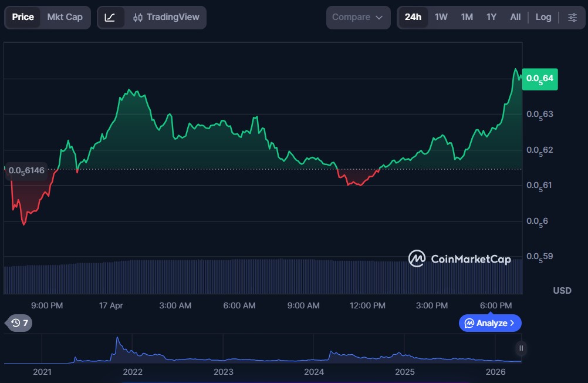Image resolution: width=588 pixels, height=383 pixels.
Task: Click the 0.0₅6146 opening price label
Action: [26, 170]
